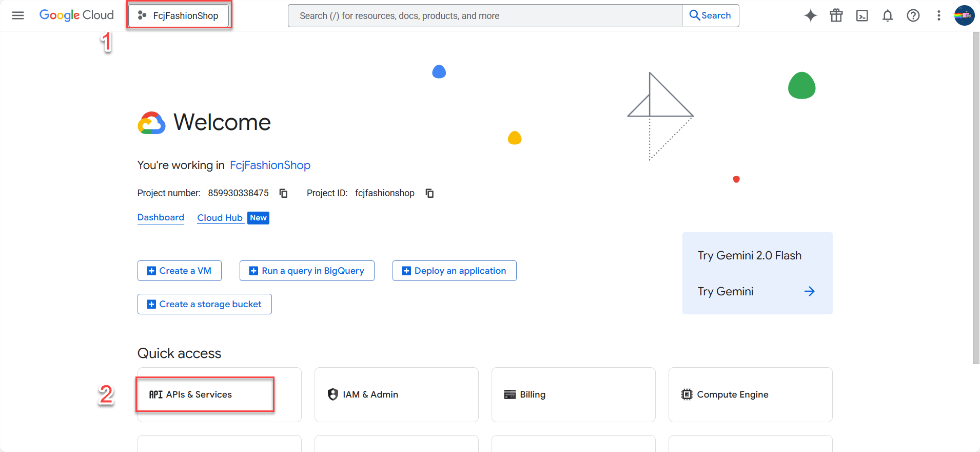The width and height of the screenshot is (980, 452).
Task: Click the plus icon in Create a VM
Action: coord(151,271)
